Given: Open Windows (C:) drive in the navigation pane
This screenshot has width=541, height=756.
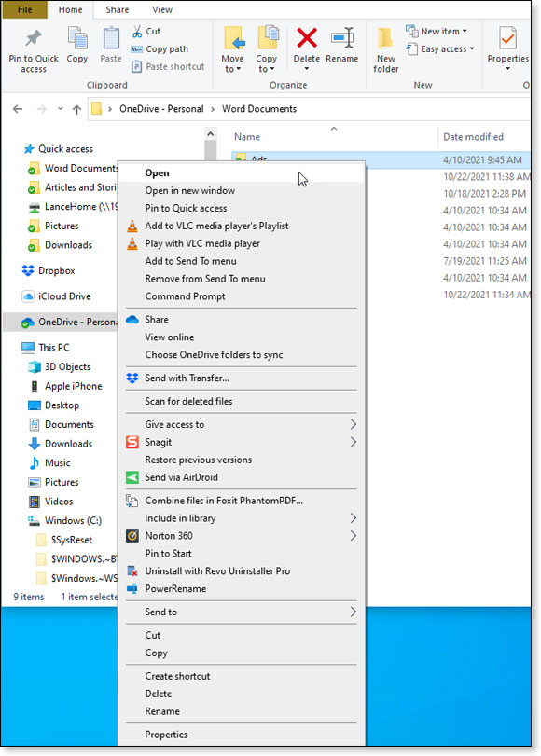Looking at the screenshot, I should click(73, 521).
